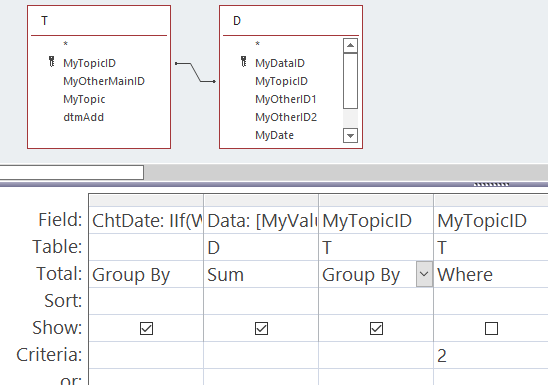Click the Sort cell under Data column
The image size is (548, 385).
click(x=261, y=301)
